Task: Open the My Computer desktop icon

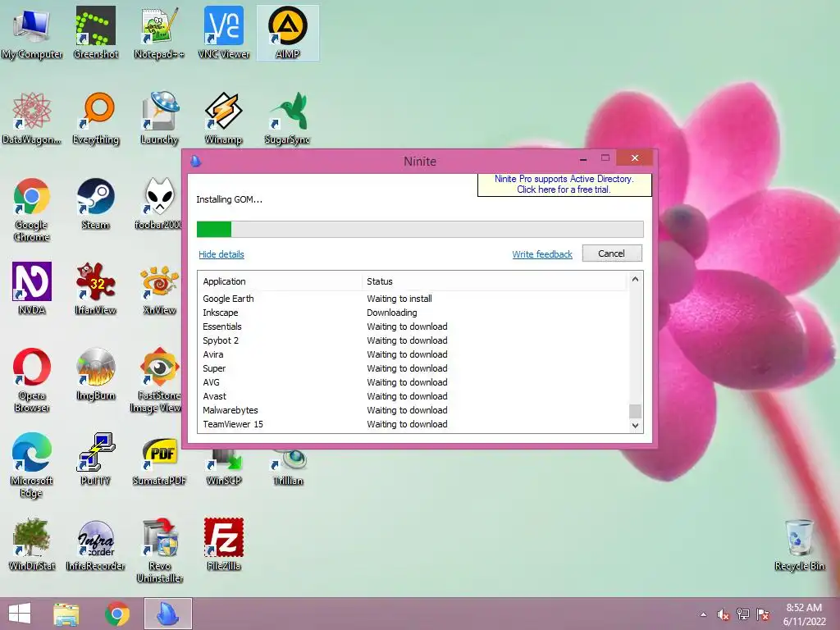Action: [32, 33]
